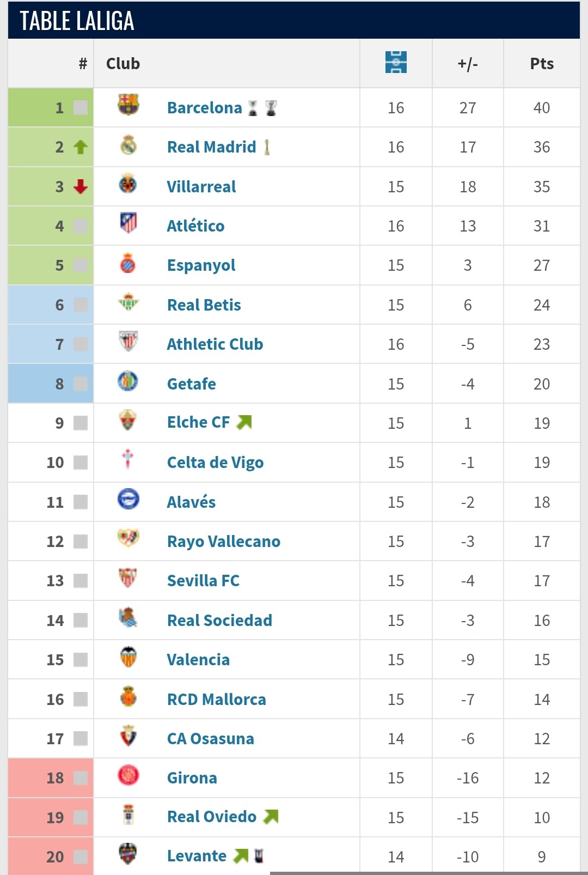Click the Alavés club crest icon
588x875 pixels.
coord(128,499)
